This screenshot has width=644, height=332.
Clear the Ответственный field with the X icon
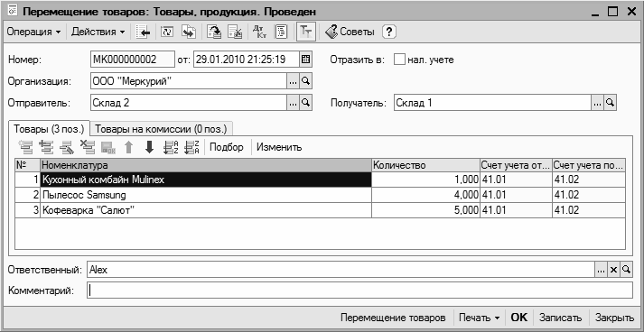(x=613, y=270)
